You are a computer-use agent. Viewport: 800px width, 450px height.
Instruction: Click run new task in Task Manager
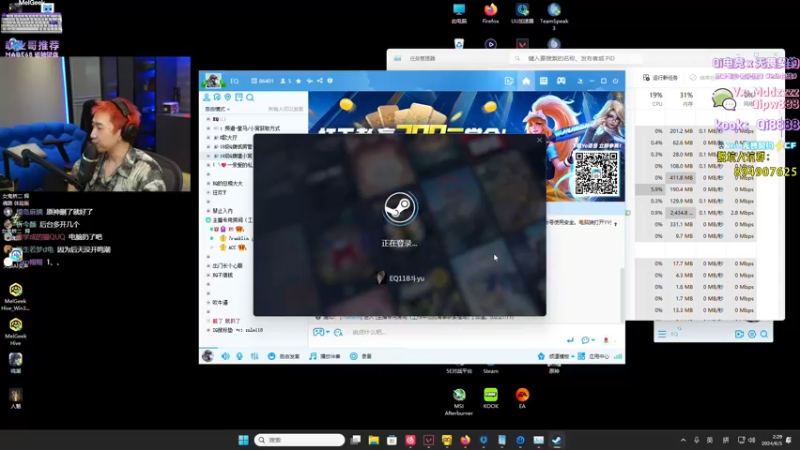click(660, 78)
